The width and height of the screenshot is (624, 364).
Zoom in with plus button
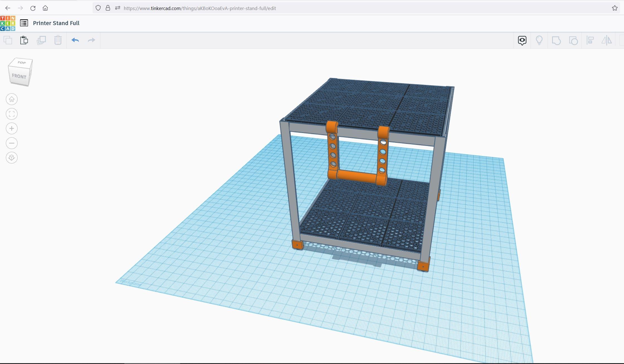pos(12,128)
